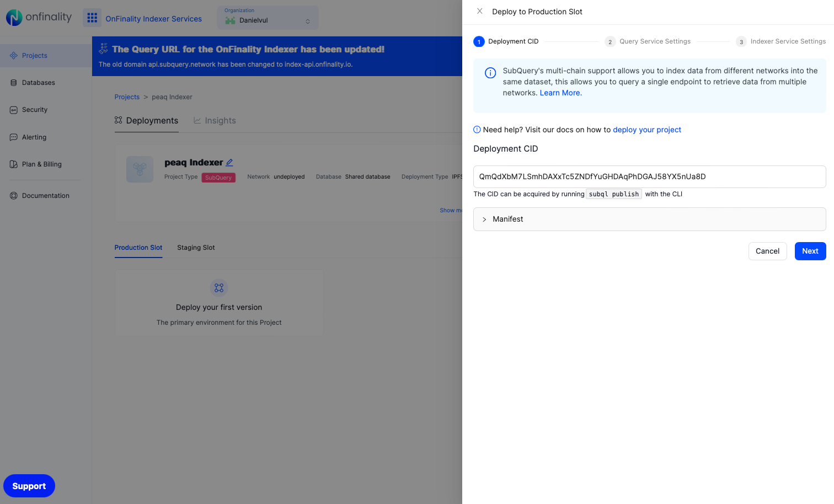Open the Security sidebar section
Image resolution: width=834 pixels, height=504 pixels.
point(33,109)
